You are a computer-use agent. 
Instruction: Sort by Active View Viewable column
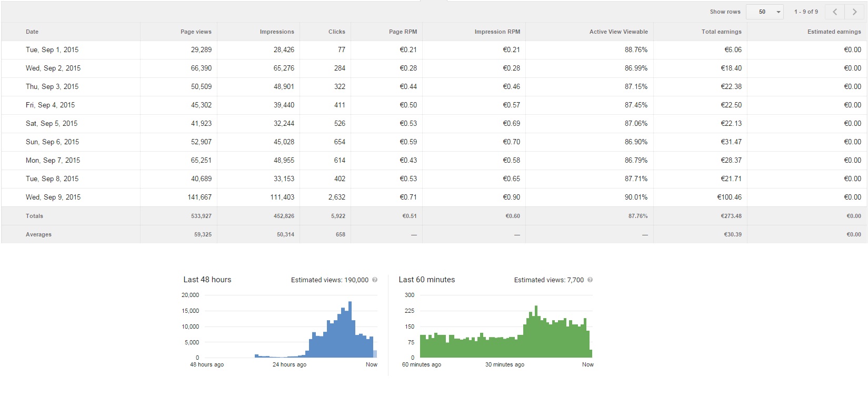pos(618,32)
